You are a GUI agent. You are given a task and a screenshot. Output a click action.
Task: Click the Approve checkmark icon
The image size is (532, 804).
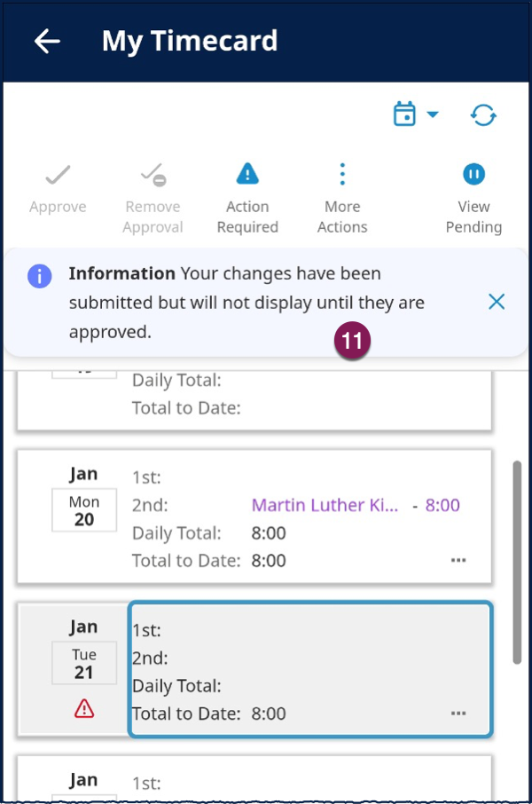[x=58, y=175]
